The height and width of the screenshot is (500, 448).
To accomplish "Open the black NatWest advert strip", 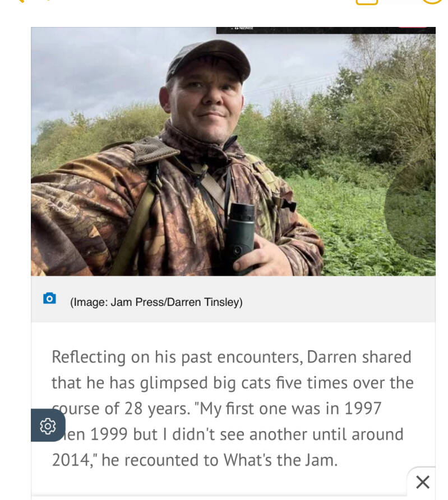I will [x=326, y=30].
